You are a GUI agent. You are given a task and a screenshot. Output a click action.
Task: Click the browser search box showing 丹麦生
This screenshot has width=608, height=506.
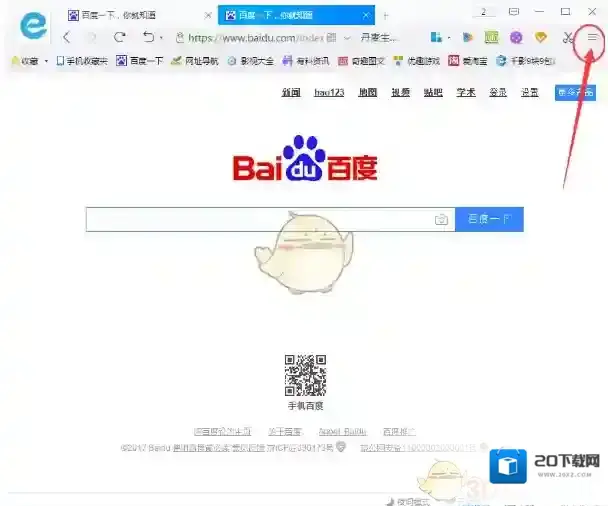coord(379,38)
